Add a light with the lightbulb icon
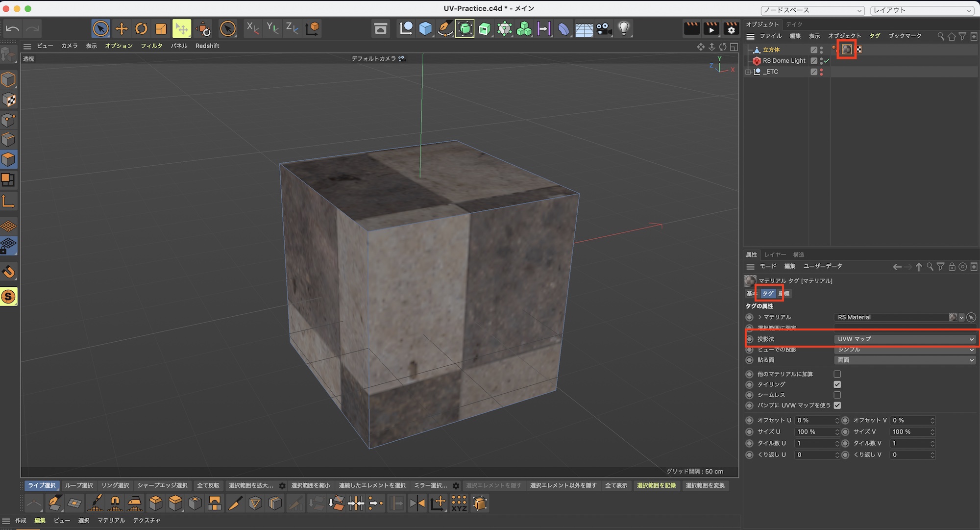The height and width of the screenshot is (530, 980). [x=624, y=29]
